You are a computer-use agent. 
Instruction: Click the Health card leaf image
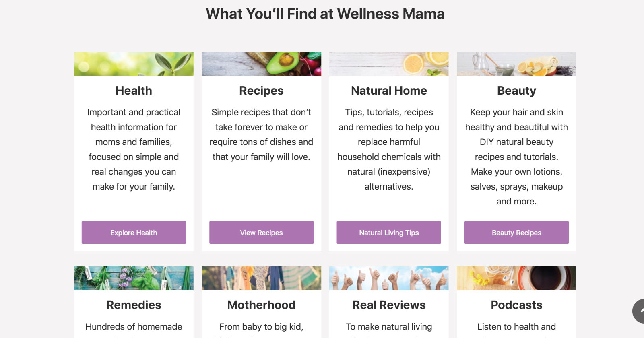[x=134, y=64]
